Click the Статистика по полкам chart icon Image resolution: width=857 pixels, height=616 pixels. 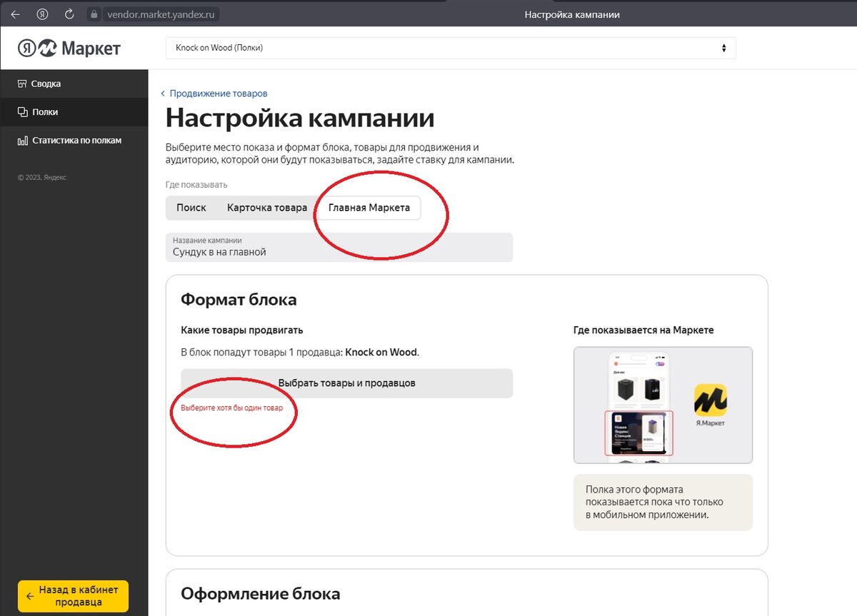point(22,141)
